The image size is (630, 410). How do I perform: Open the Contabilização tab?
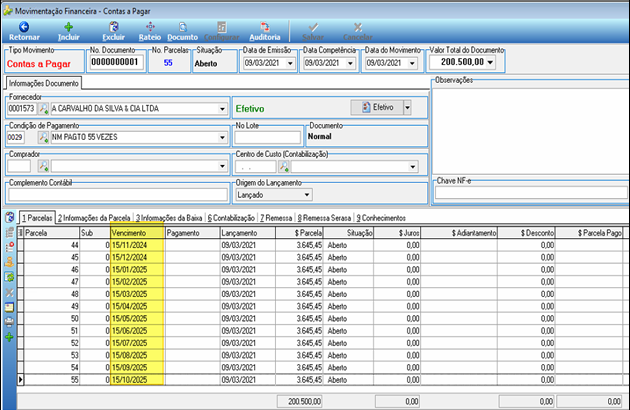231,218
